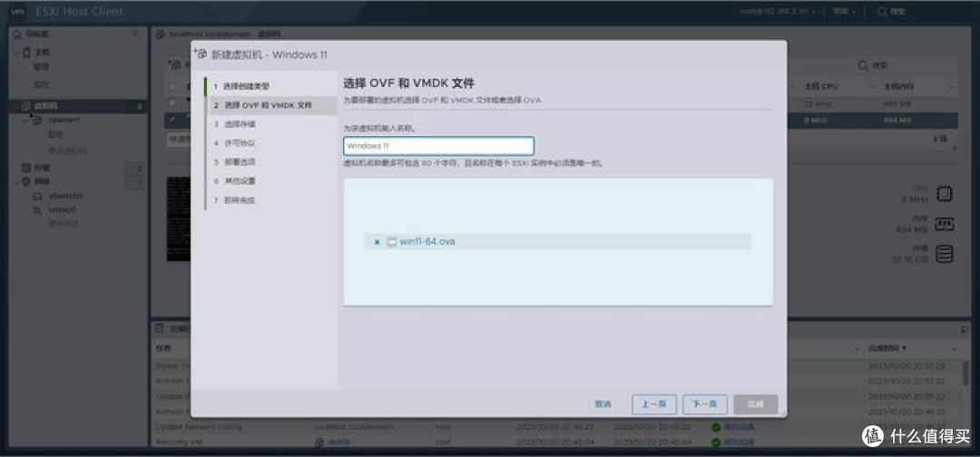The image size is (980, 457).
Task: Click the virtual machines count badge 3
Action: [x=139, y=106]
